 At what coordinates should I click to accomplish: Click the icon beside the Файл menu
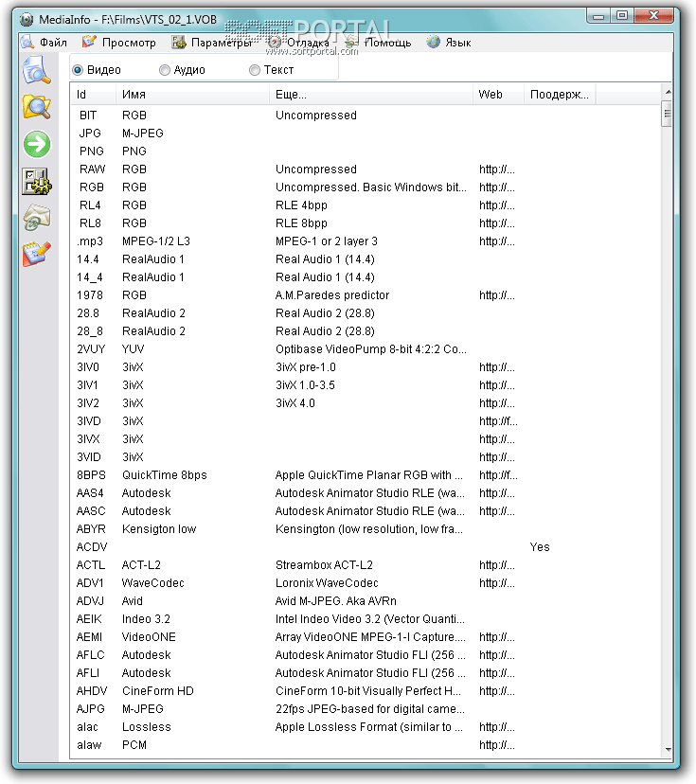pyautogui.click(x=27, y=43)
